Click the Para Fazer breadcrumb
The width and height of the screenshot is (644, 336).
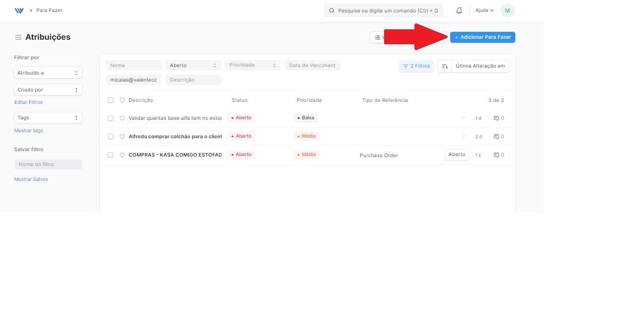[49, 10]
